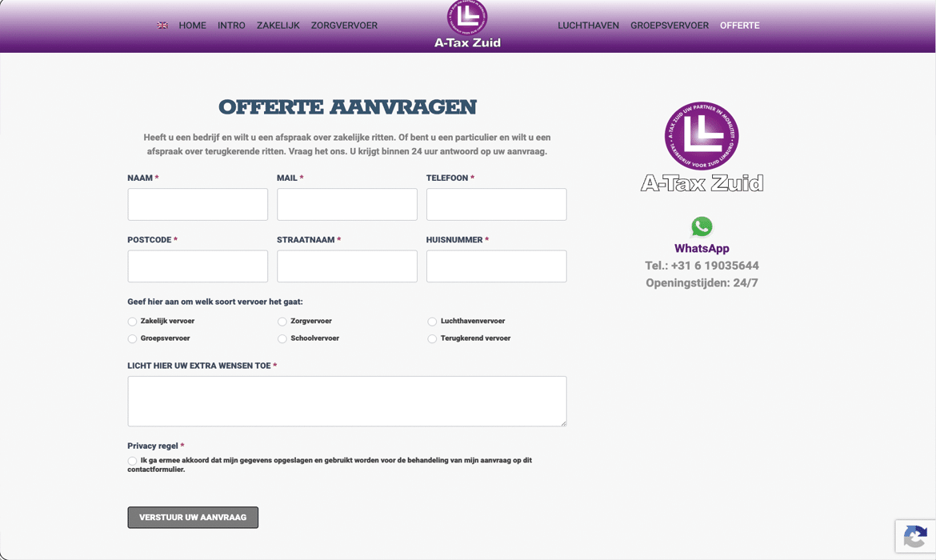
Task: Open the GROEPSVERVOER menu item
Action: (669, 26)
